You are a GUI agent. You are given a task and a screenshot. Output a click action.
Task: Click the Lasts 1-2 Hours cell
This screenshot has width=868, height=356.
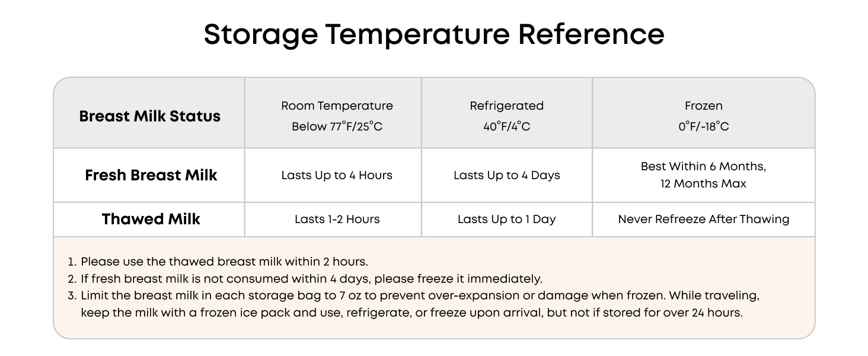[337, 219]
